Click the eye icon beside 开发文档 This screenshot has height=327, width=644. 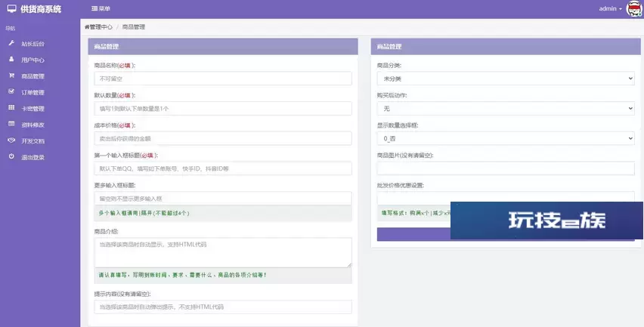pos(11,140)
